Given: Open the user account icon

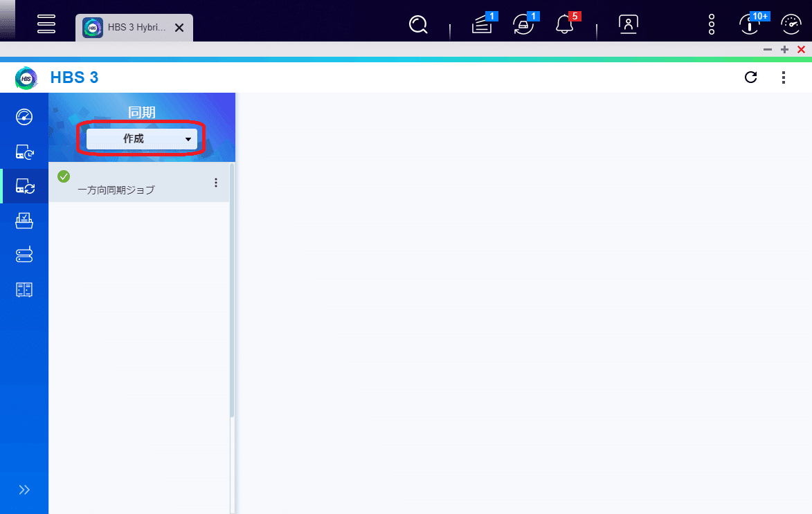Looking at the screenshot, I should point(628,24).
